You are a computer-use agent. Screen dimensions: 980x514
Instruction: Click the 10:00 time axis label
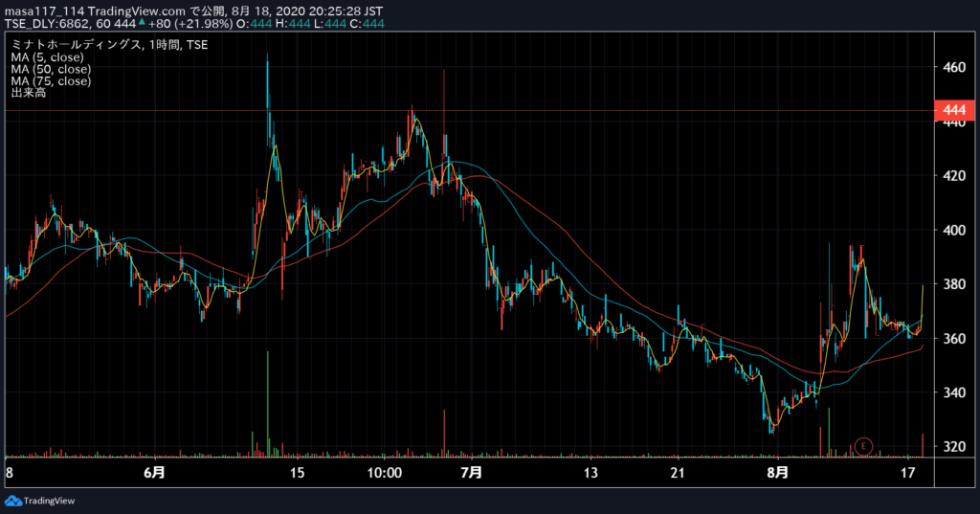(x=385, y=473)
